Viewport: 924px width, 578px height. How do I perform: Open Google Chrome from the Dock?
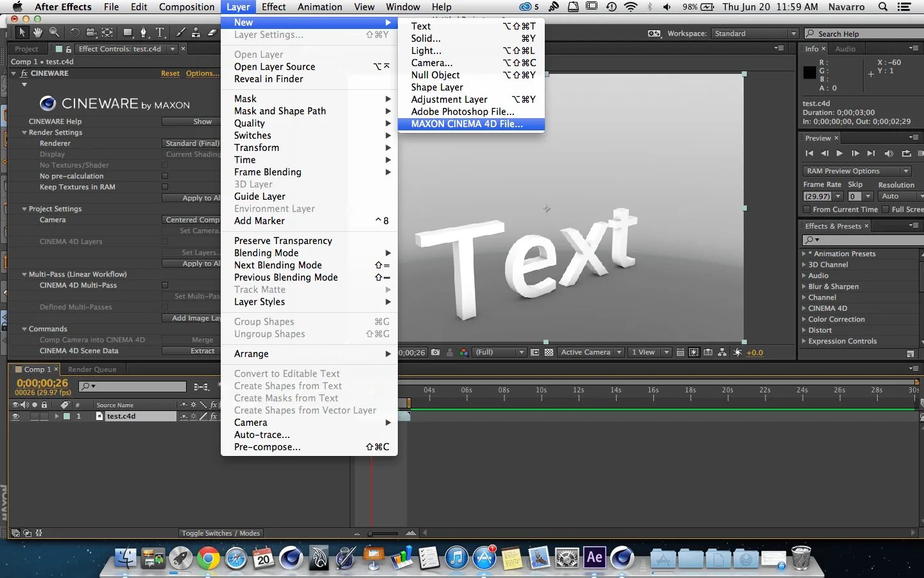[x=208, y=557]
